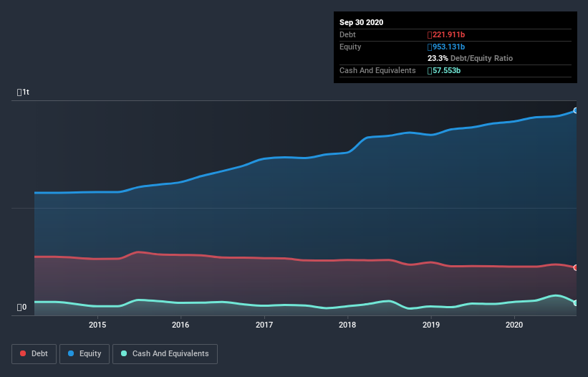Click the Equity label in tooltip
The width and height of the screenshot is (588, 377).
pos(350,47)
